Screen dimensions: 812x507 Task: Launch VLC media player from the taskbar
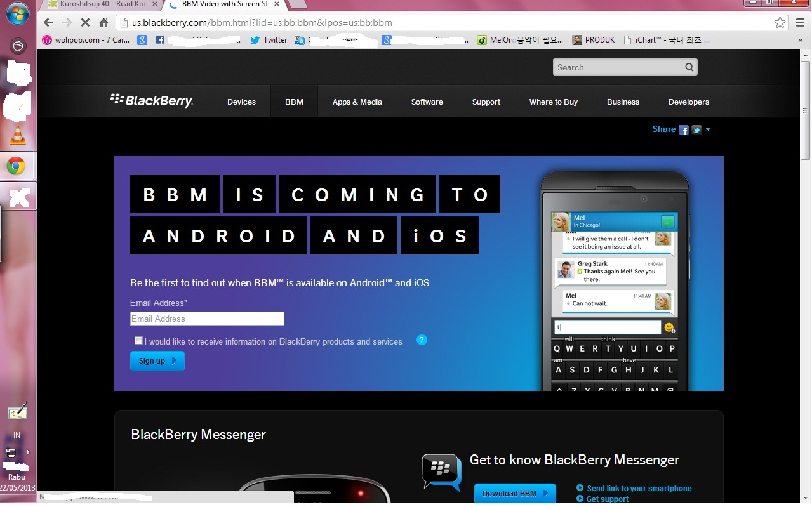click(x=17, y=135)
